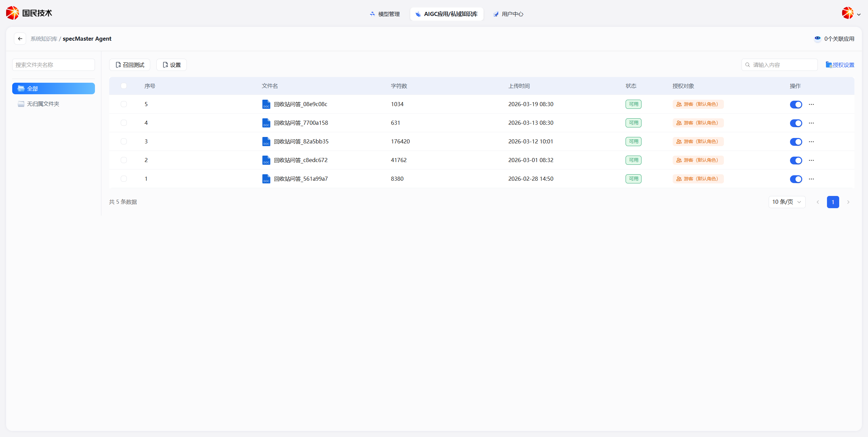Disable the toggle for 回收站问答_7700a158
This screenshot has width=868, height=437.
click(x=796, y=123)
